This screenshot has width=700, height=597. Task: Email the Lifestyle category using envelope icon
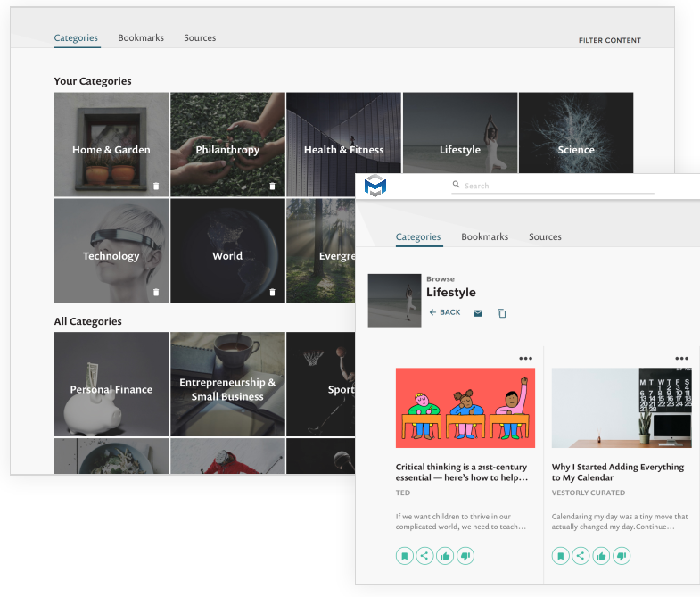(478, 313)
